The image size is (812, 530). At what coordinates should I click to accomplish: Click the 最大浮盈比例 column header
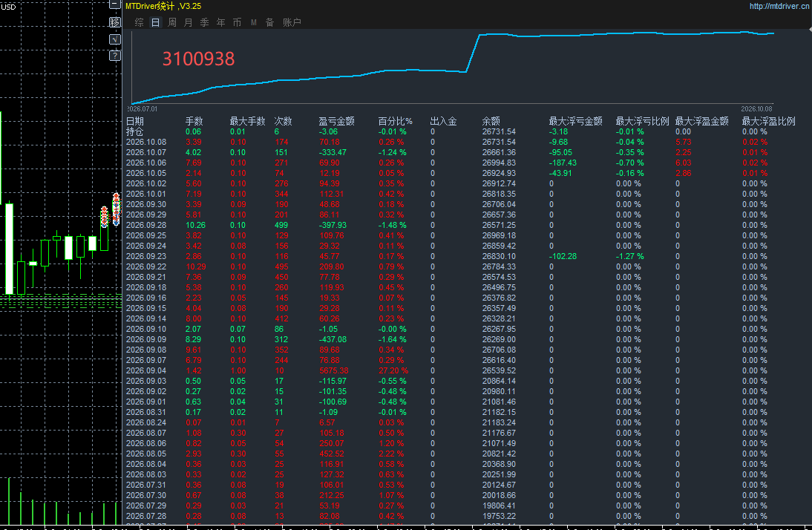(768, 121)
